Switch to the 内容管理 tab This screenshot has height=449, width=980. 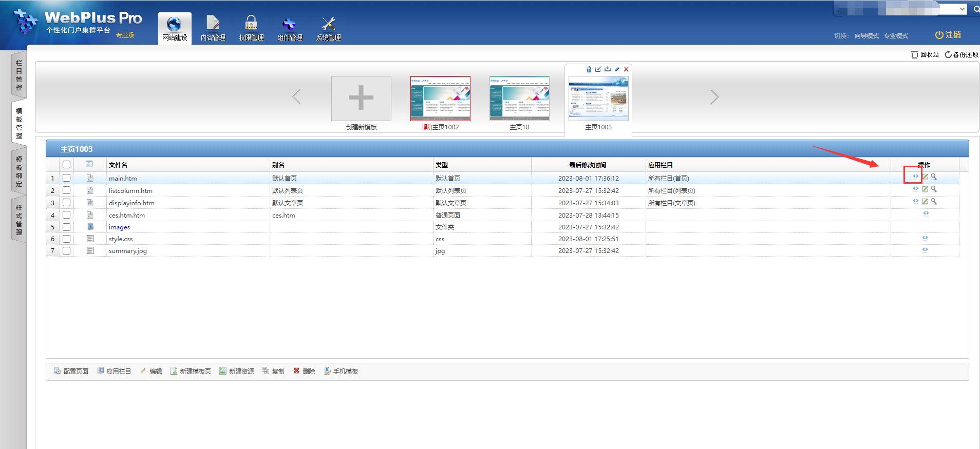click(x=213, y=29)
